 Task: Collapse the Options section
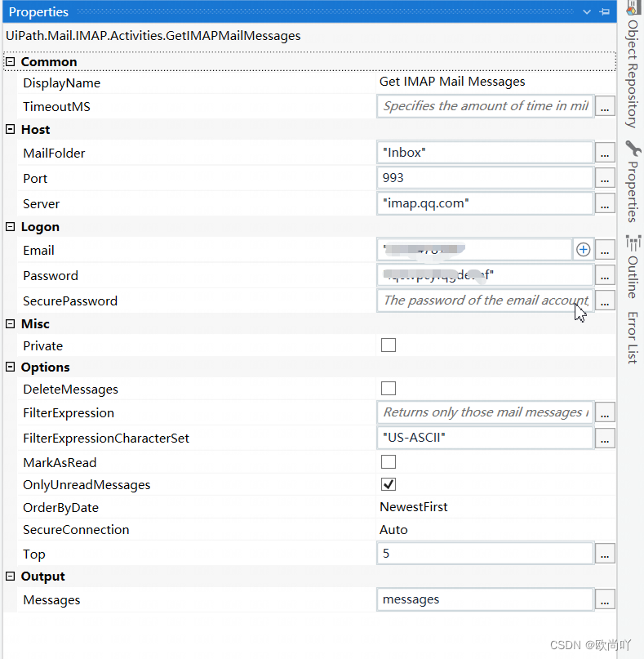pyautogui.click(x=8, y=367)
